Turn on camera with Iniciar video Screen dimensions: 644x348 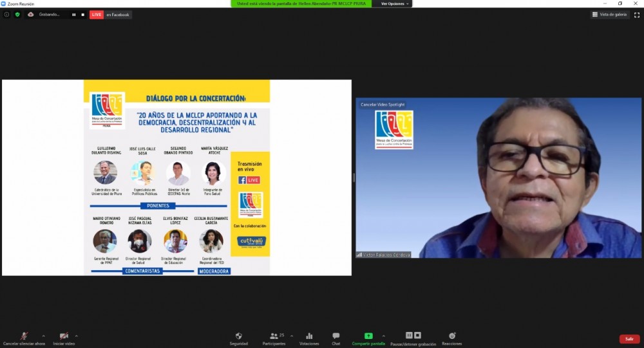click(x=64, y=336)
